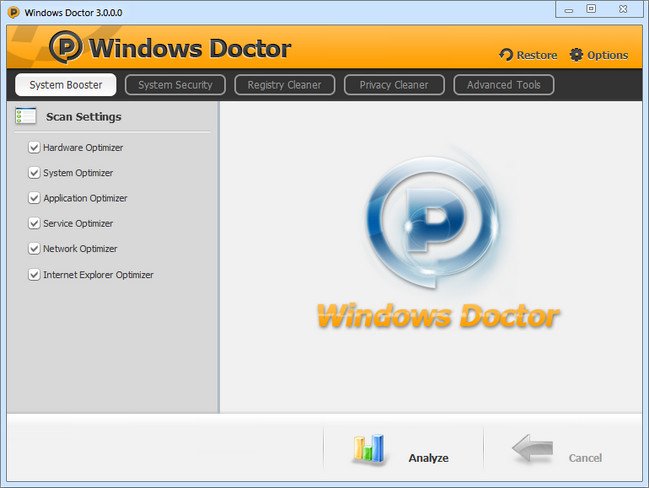Viewport: 649px width, 488px height.
Task: Disable the Application Optimizer checkbox
Action: 34,198
